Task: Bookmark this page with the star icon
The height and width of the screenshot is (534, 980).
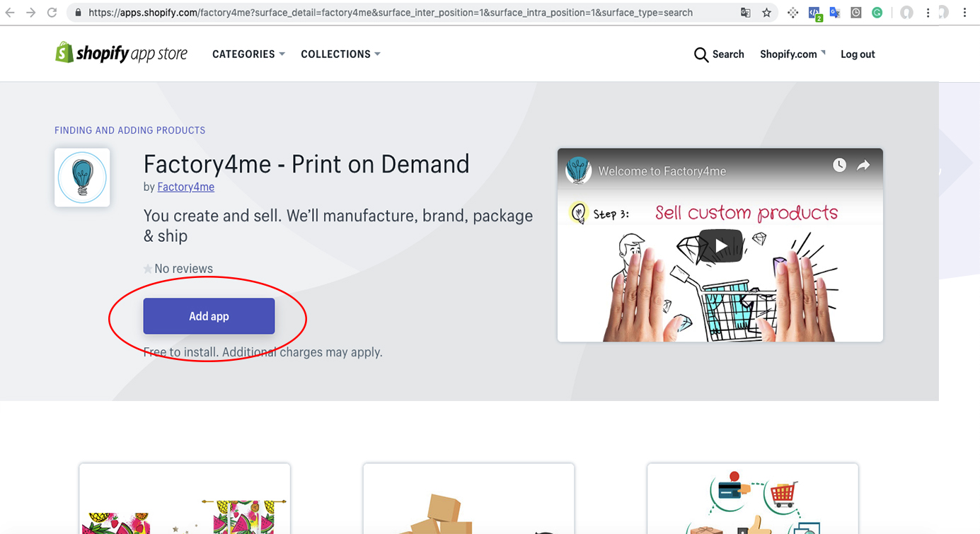Action: click(x=766, y=13)
